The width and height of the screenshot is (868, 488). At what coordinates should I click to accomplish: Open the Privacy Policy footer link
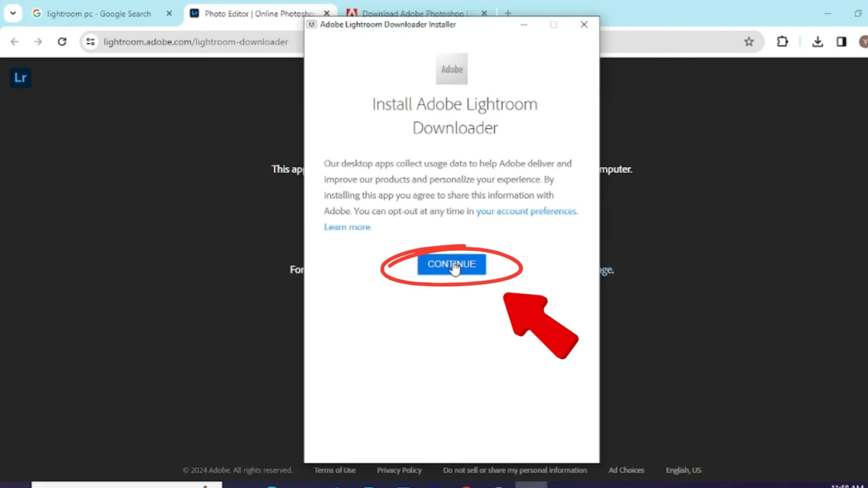(399, 470)
